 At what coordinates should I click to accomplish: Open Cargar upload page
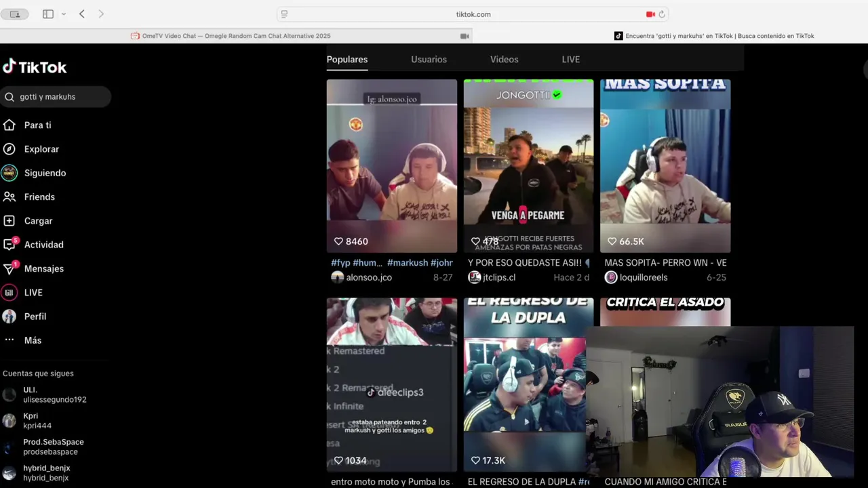38,221
